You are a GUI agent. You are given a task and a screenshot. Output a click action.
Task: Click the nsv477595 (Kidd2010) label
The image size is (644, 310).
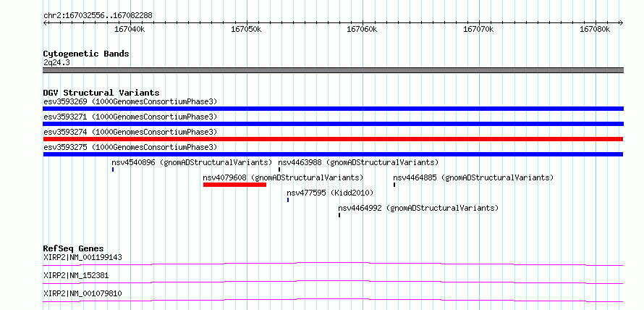pyautogui.click(x=330, y=193)
